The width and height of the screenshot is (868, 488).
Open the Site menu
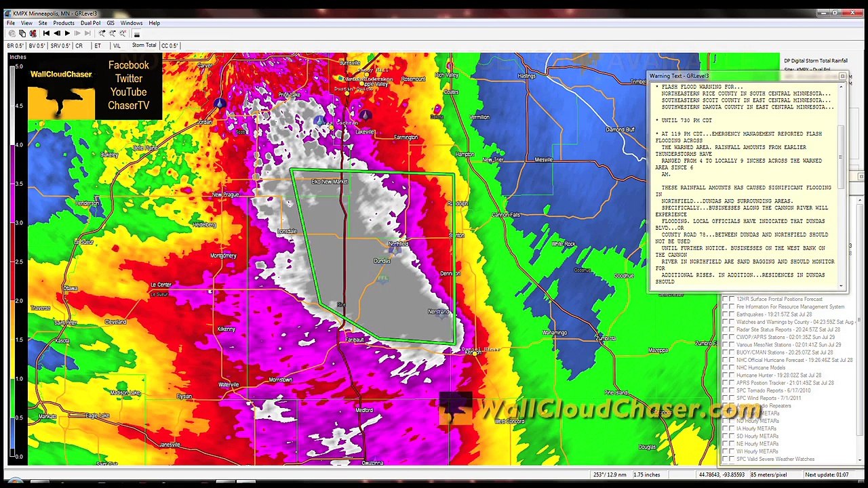pos(43,23)
